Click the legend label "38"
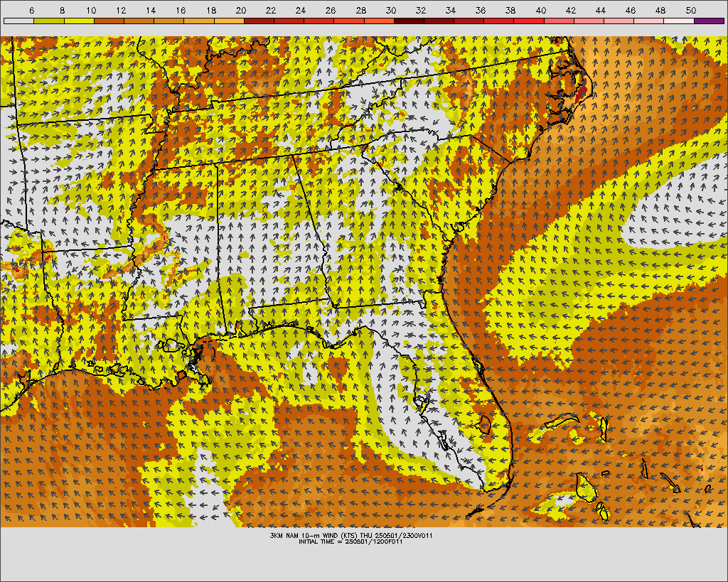728x582 pixels. point(510,10)
